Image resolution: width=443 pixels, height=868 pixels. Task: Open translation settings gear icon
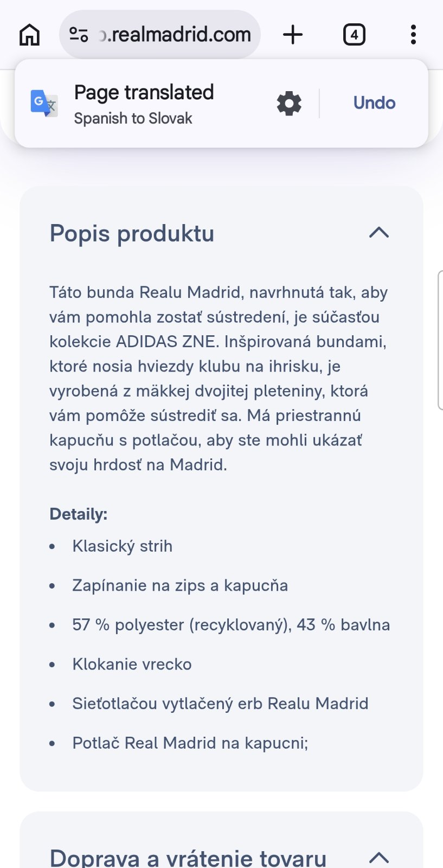[x=289, y=103]
